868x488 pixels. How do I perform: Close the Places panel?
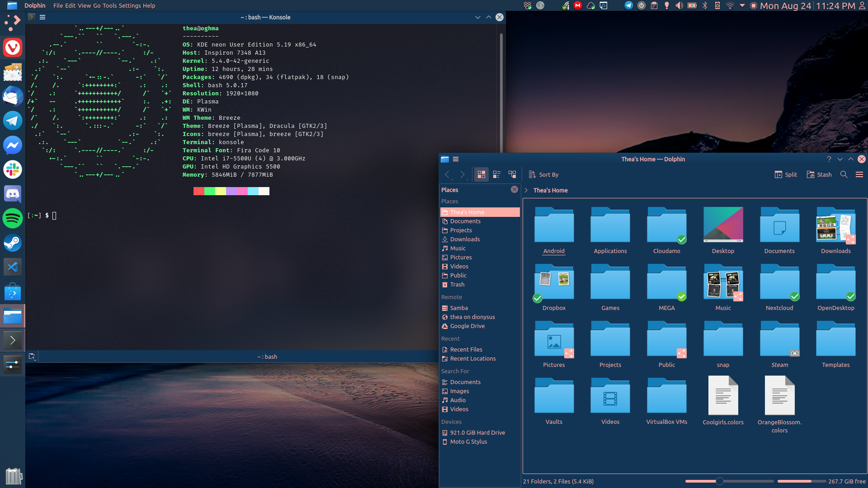(514, 190)
